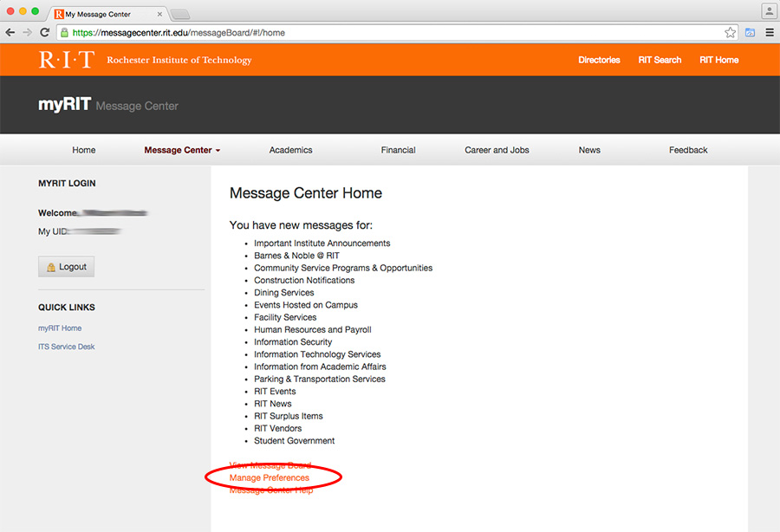This screenshot has height=532, width=780.
Task: Go to RIT Home in the header
Action: pyautogui.click(x=718, y=60)
